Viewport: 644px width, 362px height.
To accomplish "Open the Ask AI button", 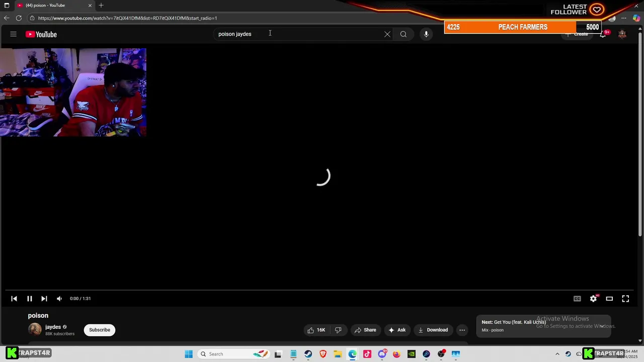I will coord(397,330).
